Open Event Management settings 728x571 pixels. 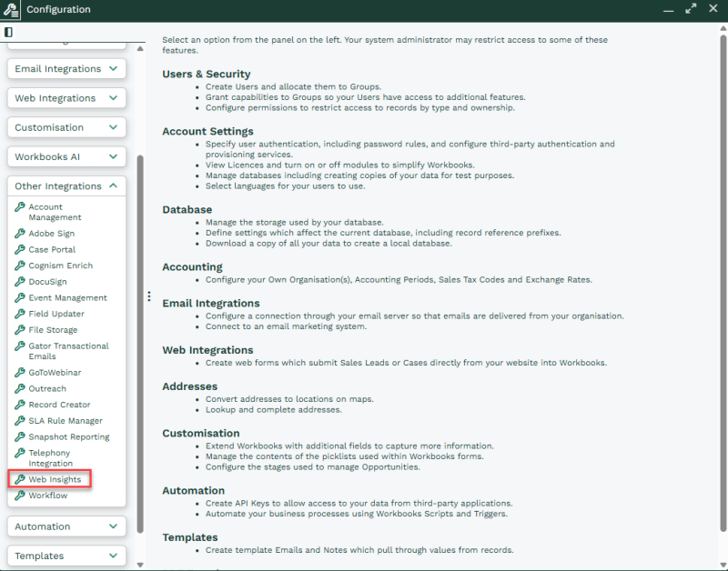pyautogui.click(x=67, y=298)
